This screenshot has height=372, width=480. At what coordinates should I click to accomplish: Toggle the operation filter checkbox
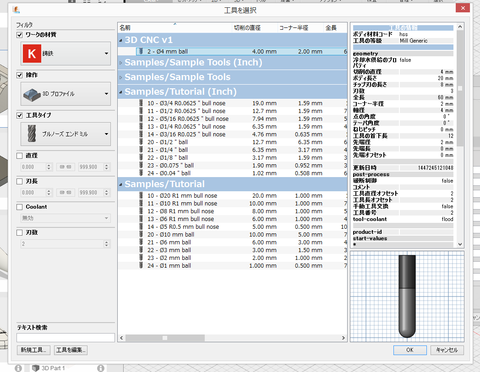click(20, 75)
